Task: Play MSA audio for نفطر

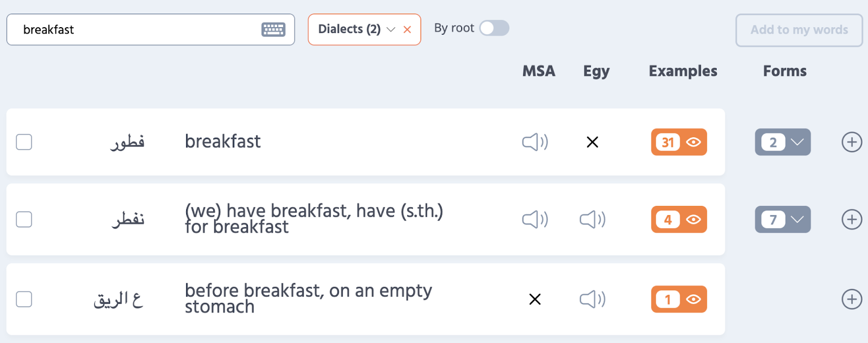Action: click(535, 219)
